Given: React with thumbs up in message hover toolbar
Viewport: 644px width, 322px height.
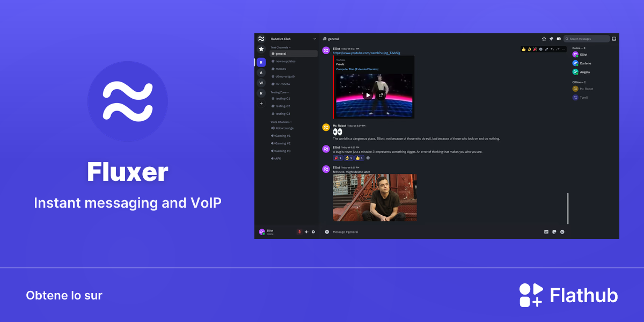Looking at the screenshot, I should (x=524, y=49).
